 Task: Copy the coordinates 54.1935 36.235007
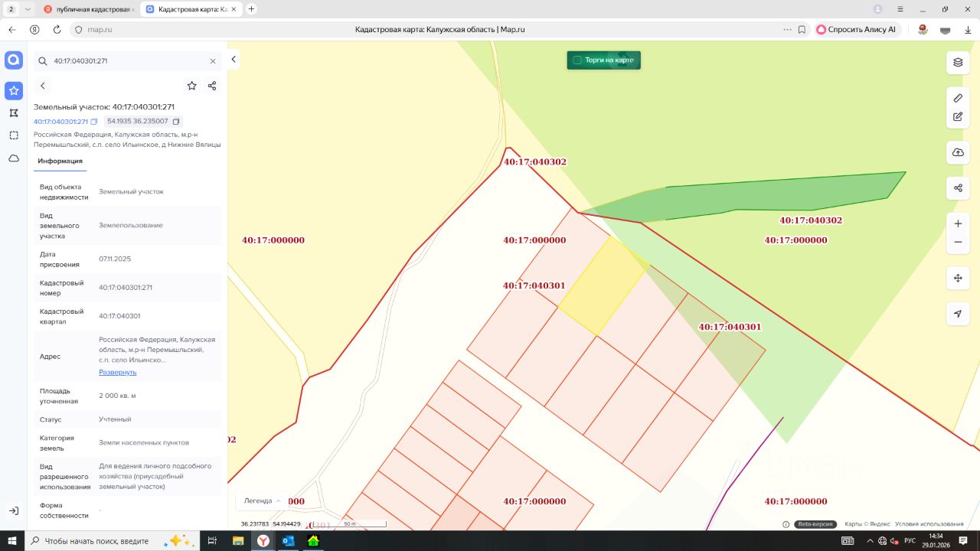[176, 122]
